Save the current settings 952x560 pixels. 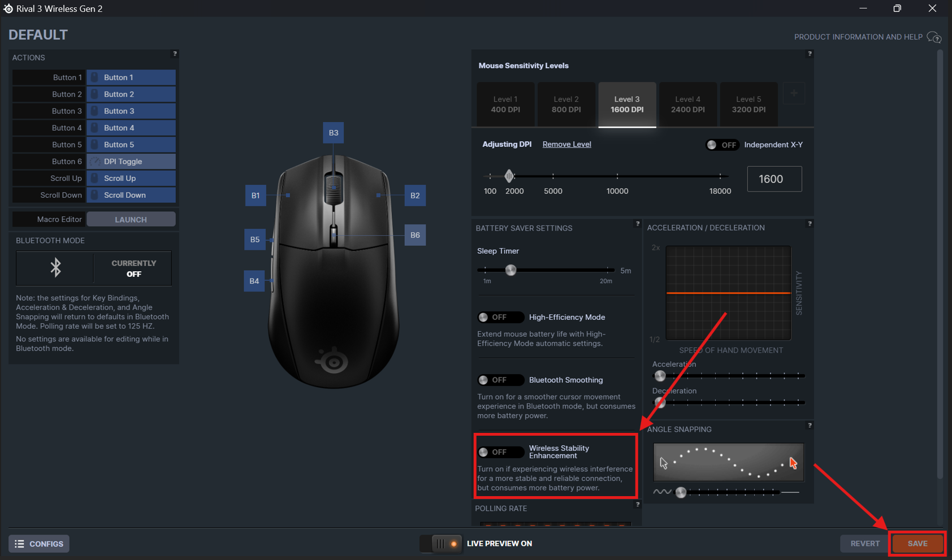pyautogui.click(x=917, y=544)
